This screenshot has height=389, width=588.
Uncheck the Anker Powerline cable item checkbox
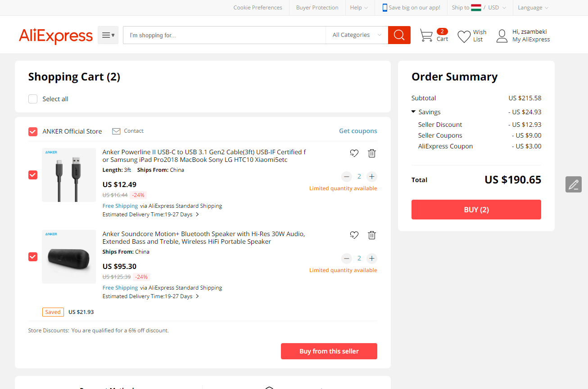click(x=33, y=175)
